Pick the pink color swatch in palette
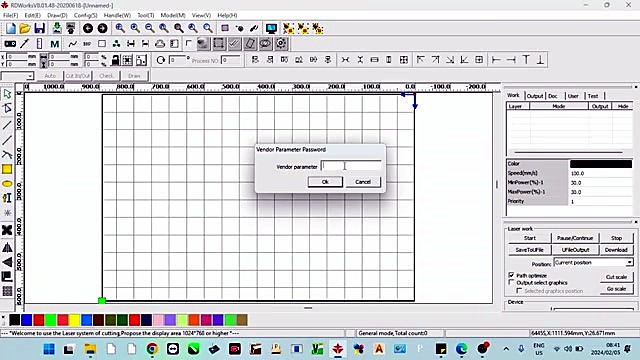 [x=158, y=320]
